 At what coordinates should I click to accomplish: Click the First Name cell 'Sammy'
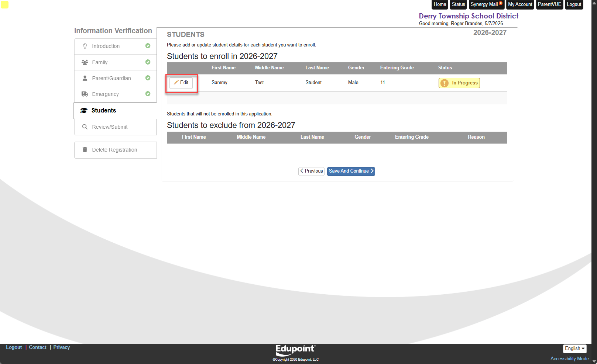click(x=219, y=83)
